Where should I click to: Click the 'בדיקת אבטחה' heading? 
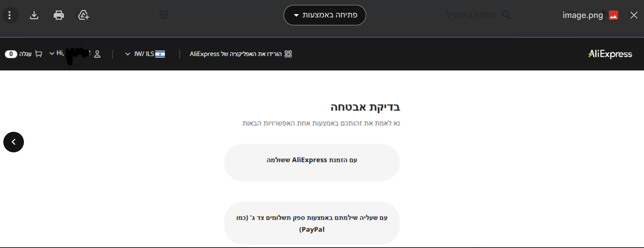click(x=365, y=107)
